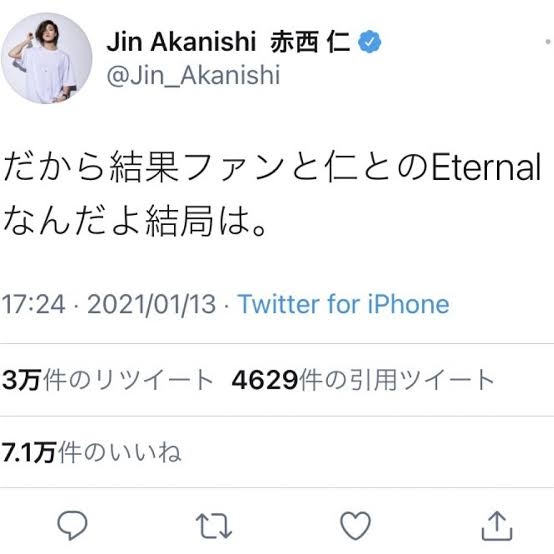Click the 17:24 timestamp
The width and height of the screenshot is (554, 554).
pyautogui.click(x=34, y=304)
